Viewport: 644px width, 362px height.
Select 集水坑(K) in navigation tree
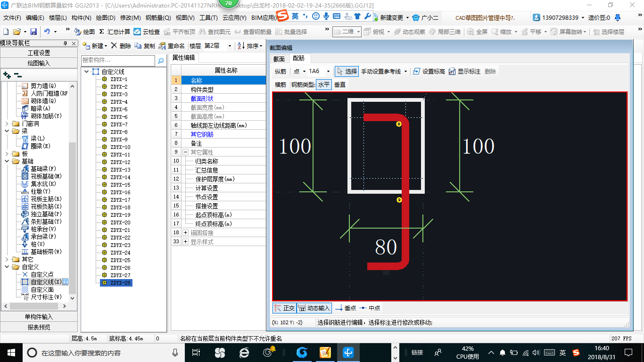coord(43,184)
